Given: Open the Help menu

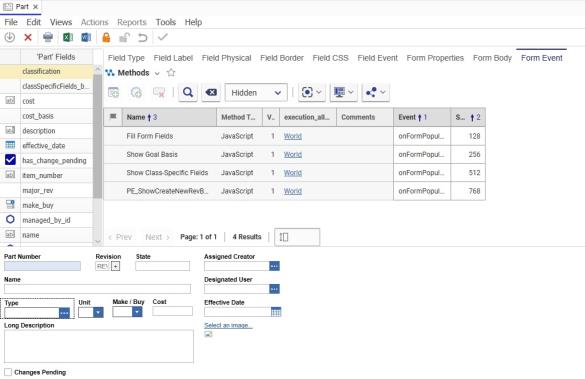Looking at the screenshot, I should [x=193, y=22].
